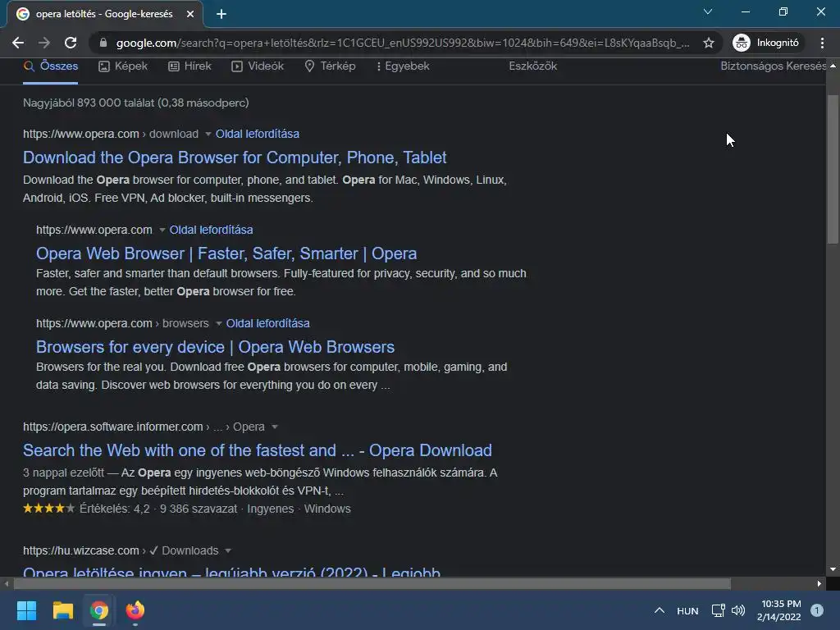View site info via the lock icon

[103, 43]
